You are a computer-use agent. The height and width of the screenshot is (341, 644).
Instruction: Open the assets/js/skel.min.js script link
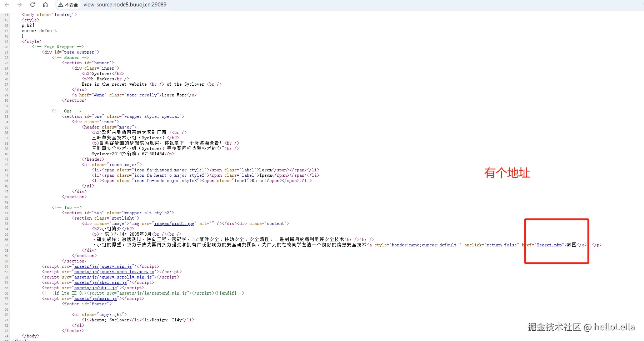[101, 282]
